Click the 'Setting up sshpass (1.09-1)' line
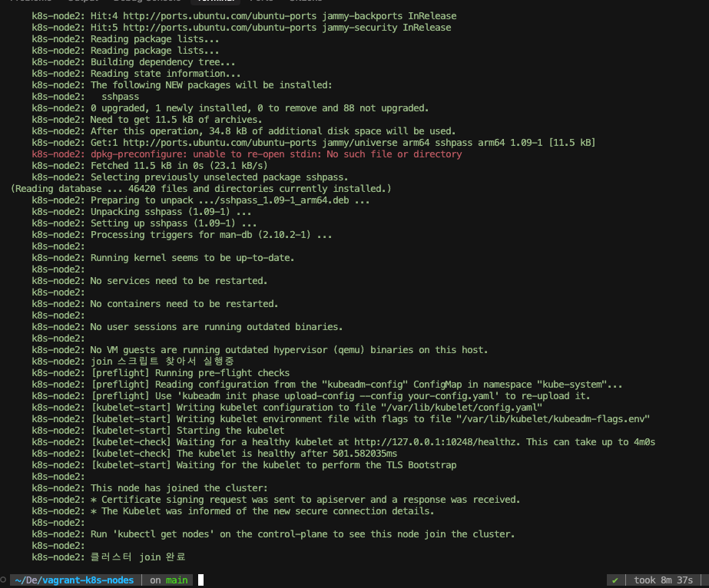Viewport: 709px width, 588px height. [144, 223]
